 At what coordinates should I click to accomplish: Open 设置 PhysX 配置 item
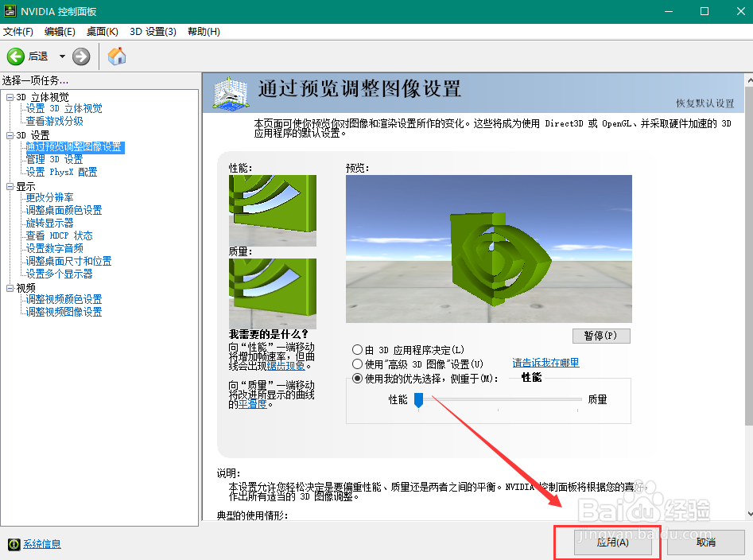[x=61, y=172]
